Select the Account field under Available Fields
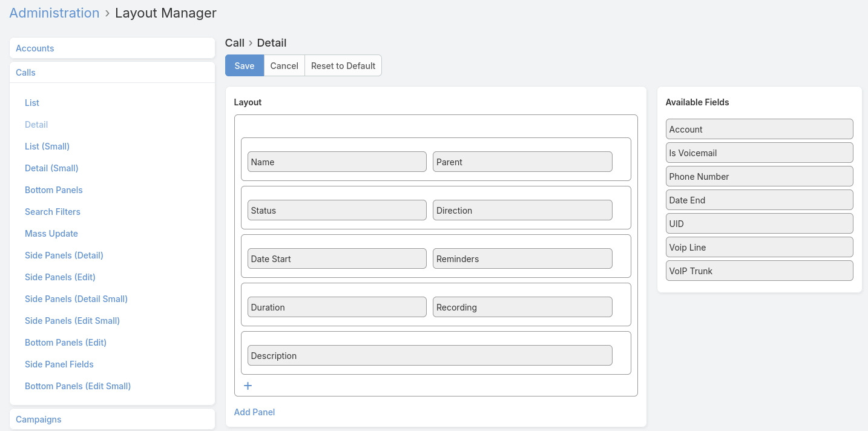This screenshot has height=431, width=868. coord(759,129)
